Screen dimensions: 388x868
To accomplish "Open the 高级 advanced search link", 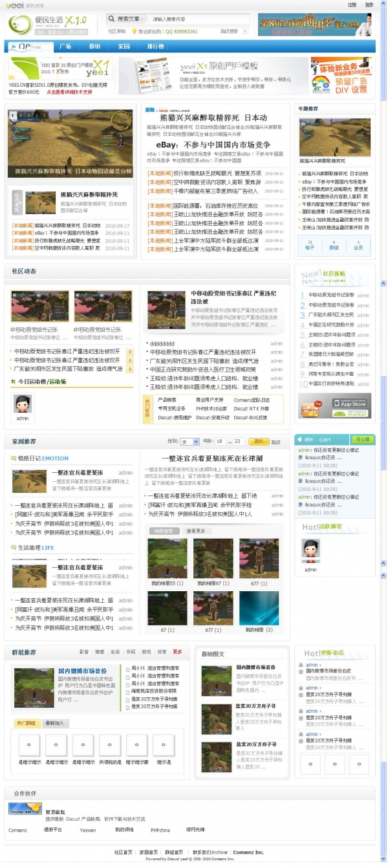I will pos(275,442).
